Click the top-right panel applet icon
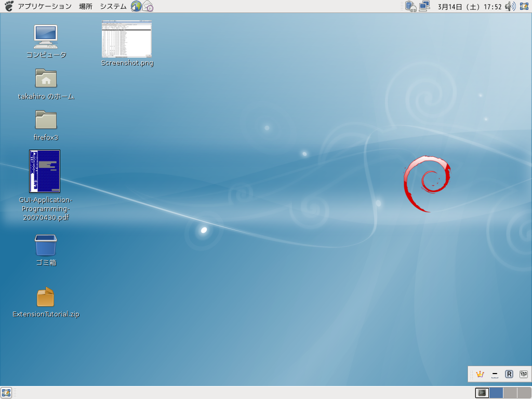532x399 pixels. 524,6
